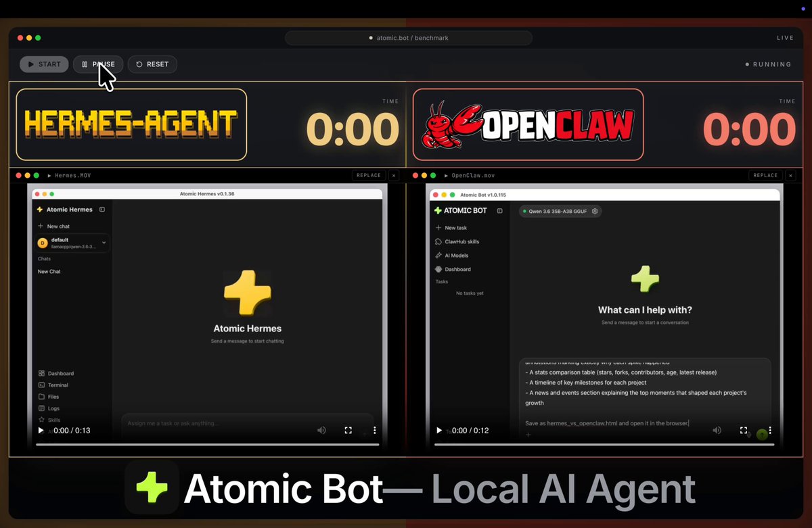Collapse the Atomic Hermes sidebar panel icon
This screenshot has height=528, width=812.
(102, 210)
